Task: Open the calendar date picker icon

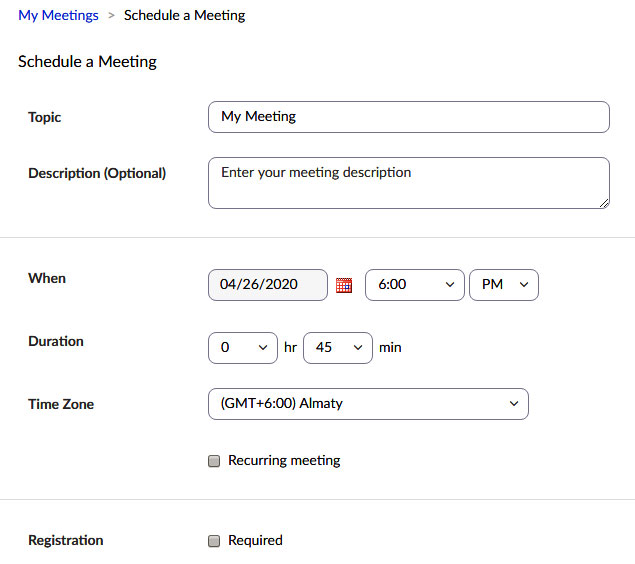Action: [x=344, y=285]
